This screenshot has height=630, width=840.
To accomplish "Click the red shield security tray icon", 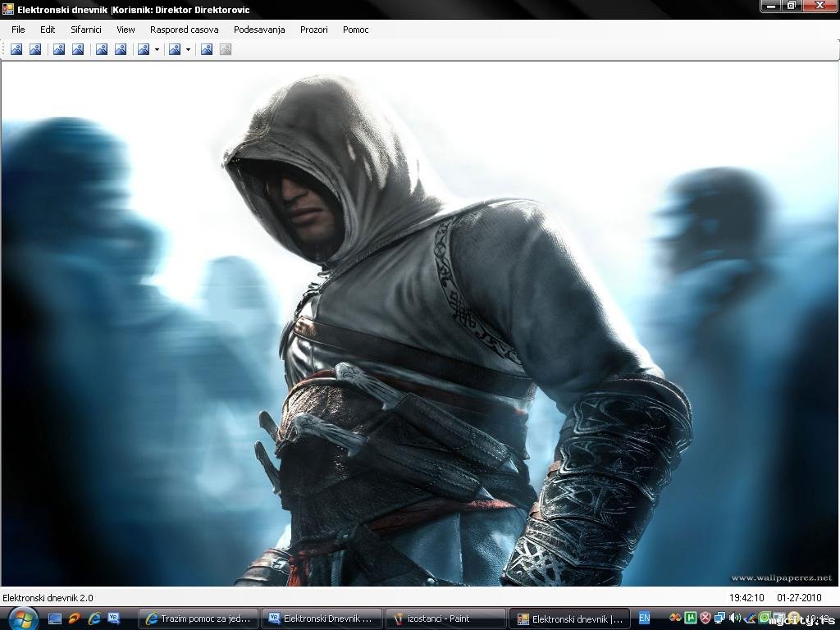I will (x=705, y=619).
